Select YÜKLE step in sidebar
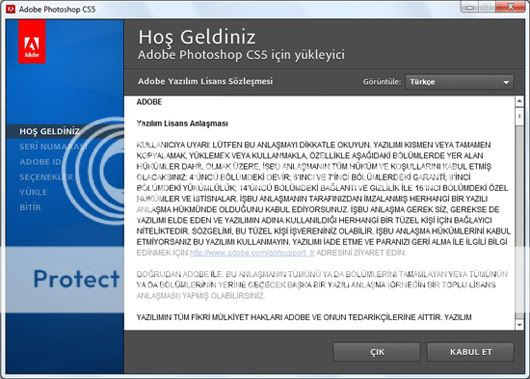Screen dimensions: 530x379 point(33,192)
